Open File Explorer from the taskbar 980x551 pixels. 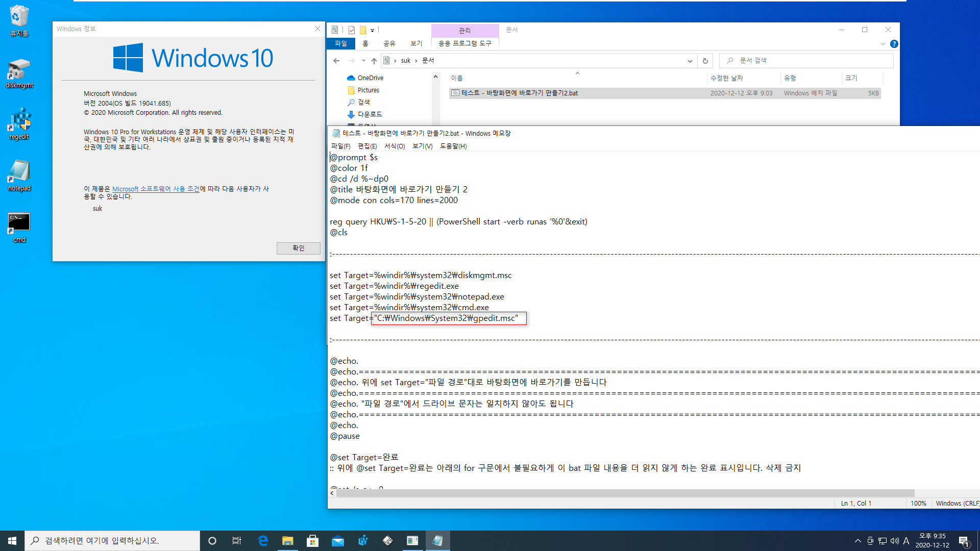(288, 541)
